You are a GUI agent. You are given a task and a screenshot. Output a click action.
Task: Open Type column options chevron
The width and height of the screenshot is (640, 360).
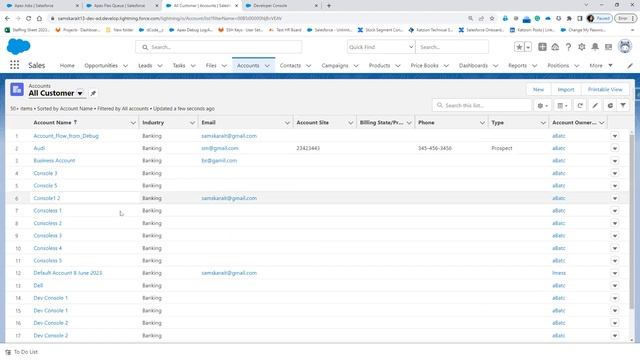pos(543,122)
